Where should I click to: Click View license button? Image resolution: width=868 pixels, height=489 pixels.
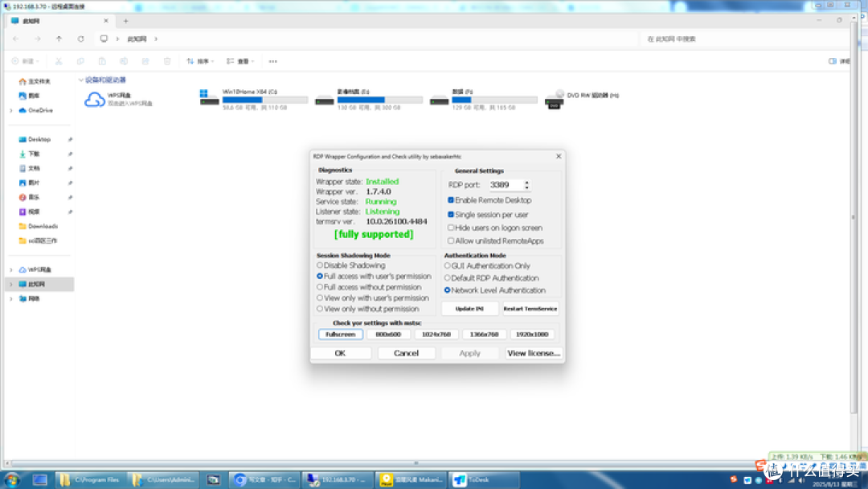pyautogui.click(x=534, y=353)
